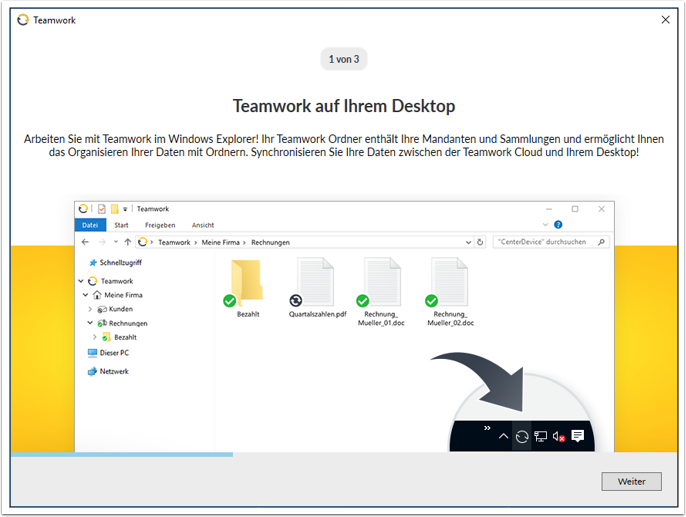Click the properties checkmark icon in quick access toolbar
Screen dimensions: 686x517
pyautogui.click(x=102, y=209)
